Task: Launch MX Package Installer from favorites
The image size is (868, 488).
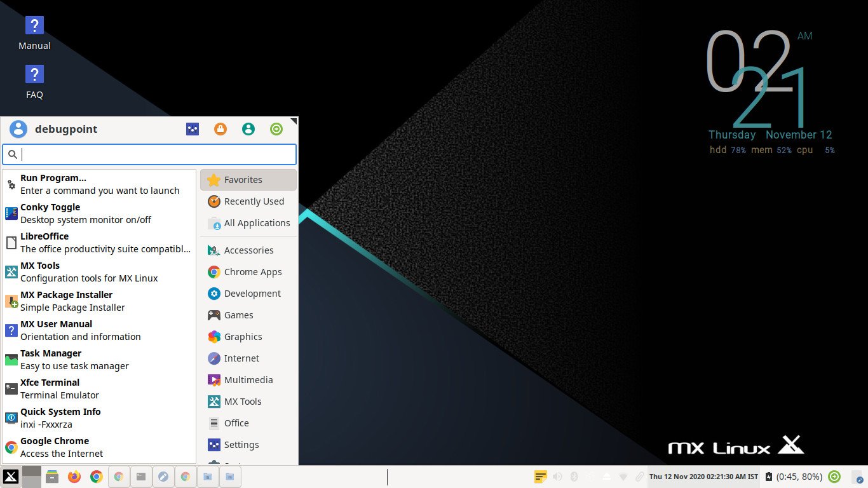Action: click(99, 301)
